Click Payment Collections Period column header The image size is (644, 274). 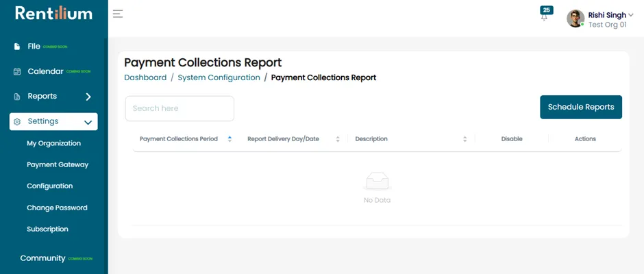(x=179, y=139)
